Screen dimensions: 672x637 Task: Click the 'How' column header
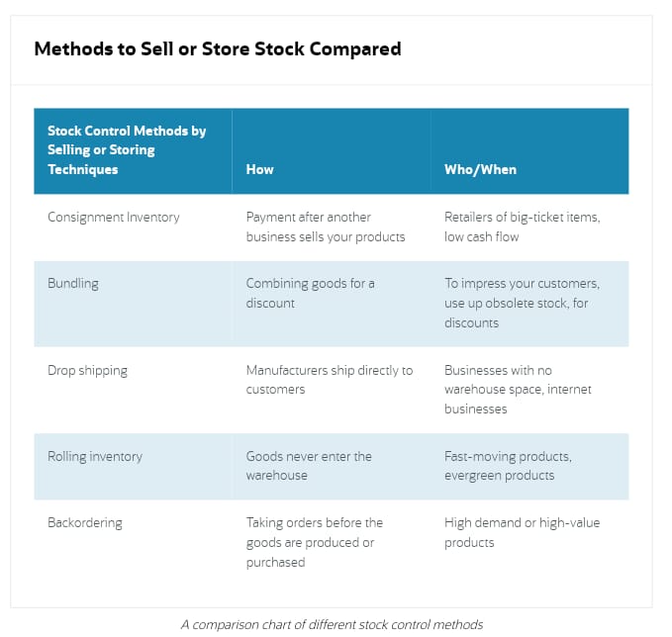259,170
